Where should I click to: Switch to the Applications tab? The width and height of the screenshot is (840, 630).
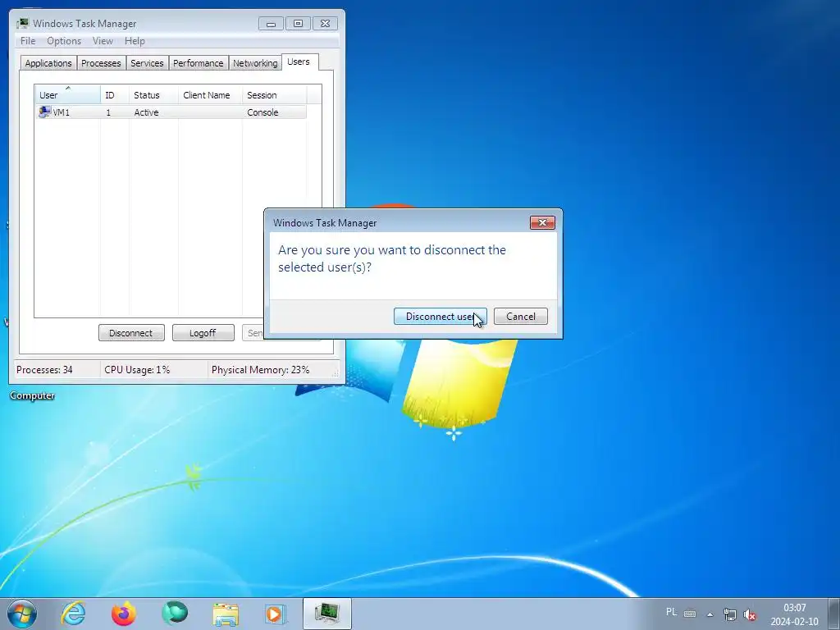48,62
